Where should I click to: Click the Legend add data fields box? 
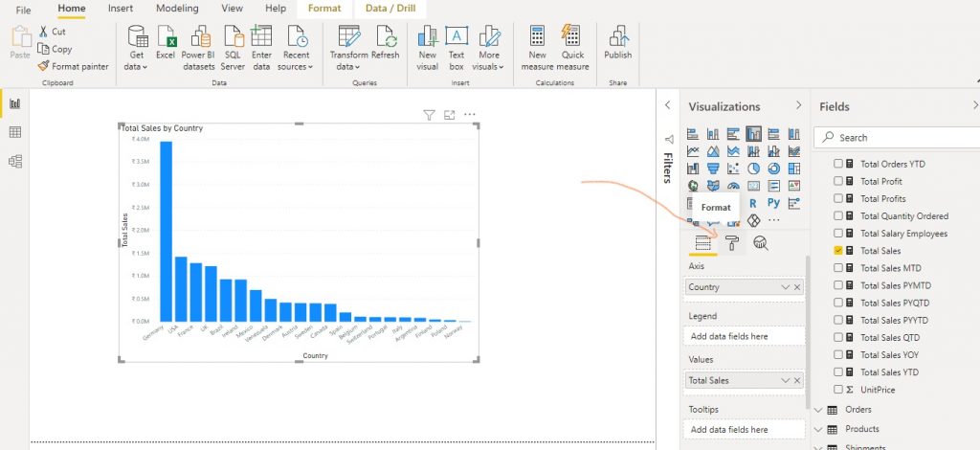[745, 336]
